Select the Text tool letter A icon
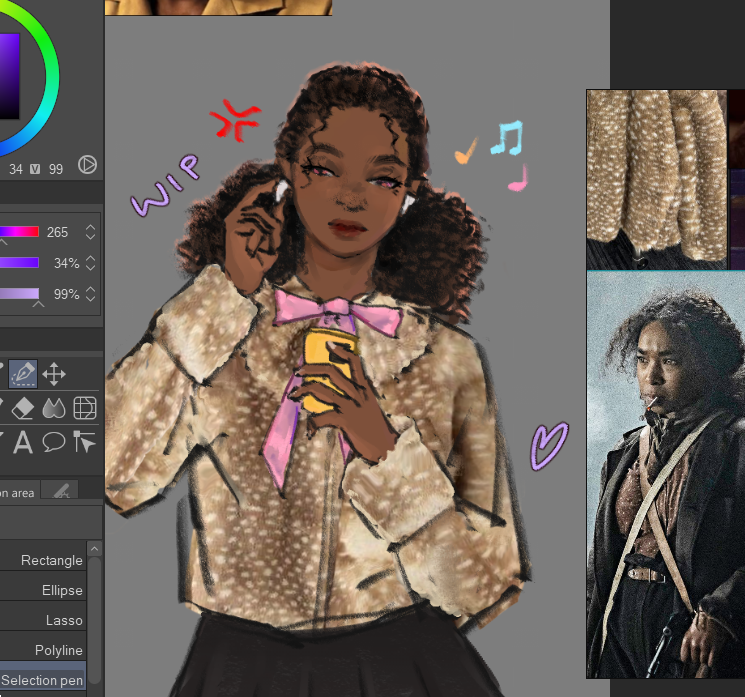The width and height of the screenshot is (745, 697). pos(22,443)
